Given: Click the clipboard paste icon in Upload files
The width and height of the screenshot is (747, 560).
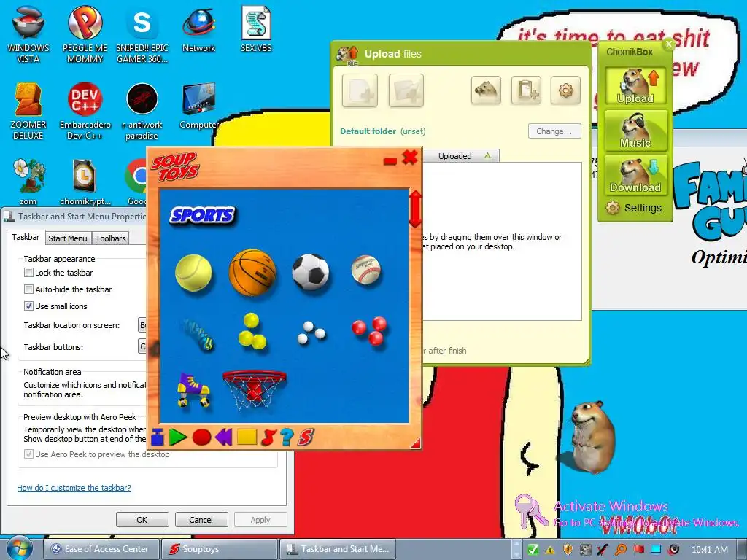Looking at the screenshot, I should coord(526,90).
